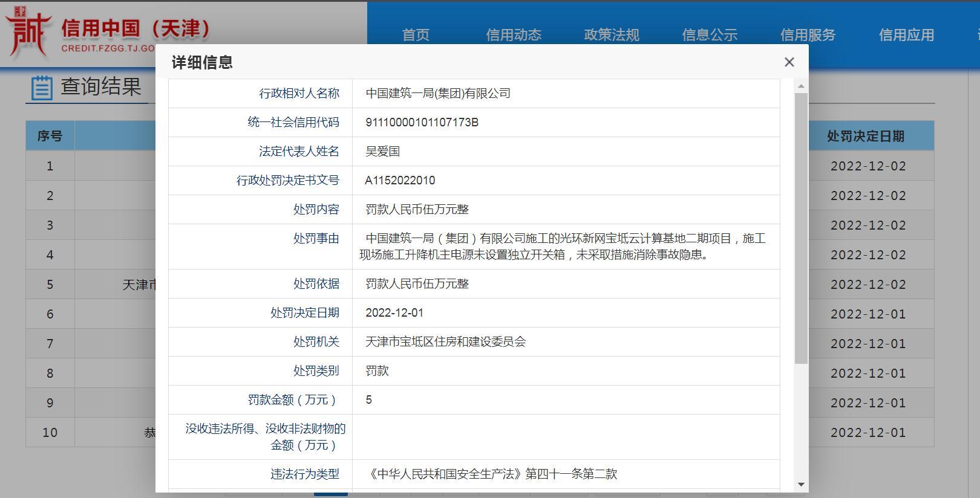Click the 违法行为类型 label
The width and height of the screenshot is (980, 498).
click(x=305, y=474)
